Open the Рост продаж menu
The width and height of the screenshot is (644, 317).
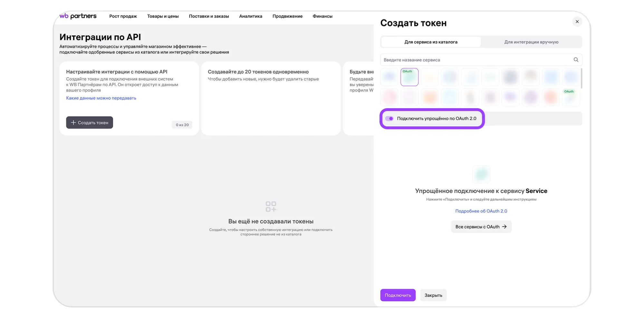[123, 16]
